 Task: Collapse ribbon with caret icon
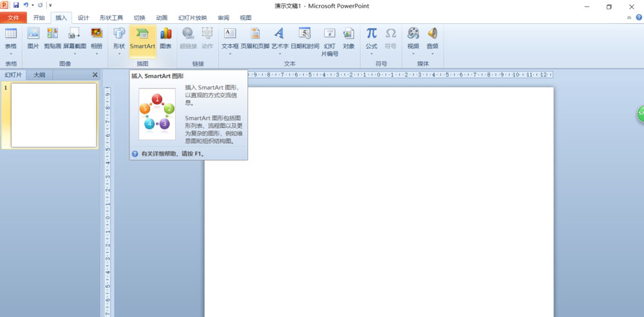(629, 17)
